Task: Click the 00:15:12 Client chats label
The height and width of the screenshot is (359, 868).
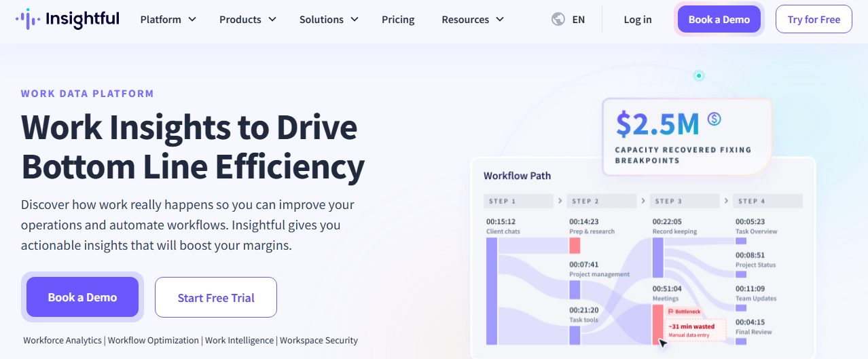Action: [x=503, y=226]
